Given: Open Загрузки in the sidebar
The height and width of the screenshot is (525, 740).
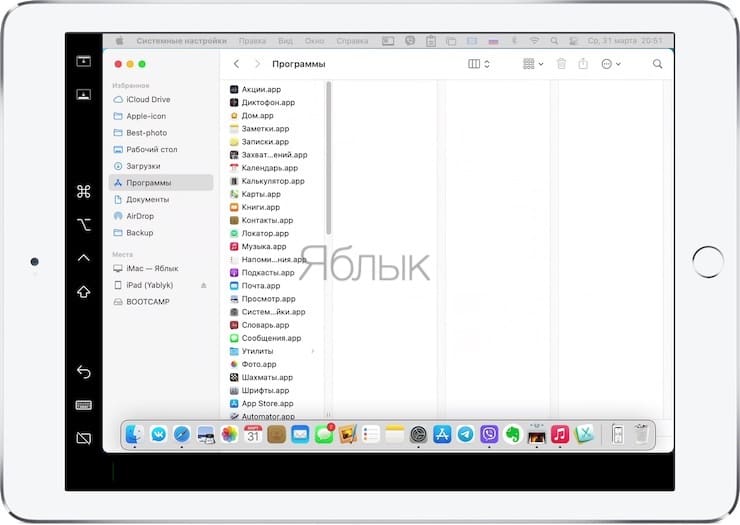Looking at the screenshot, I should pos(161,166).
